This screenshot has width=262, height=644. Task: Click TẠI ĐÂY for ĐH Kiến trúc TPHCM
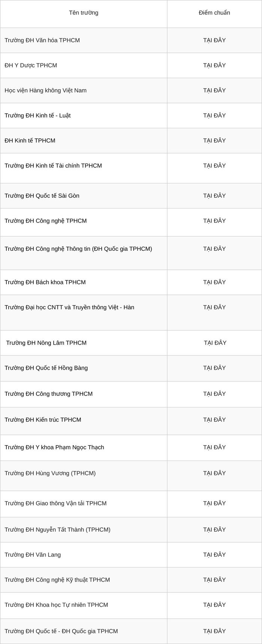coord(214,420)
